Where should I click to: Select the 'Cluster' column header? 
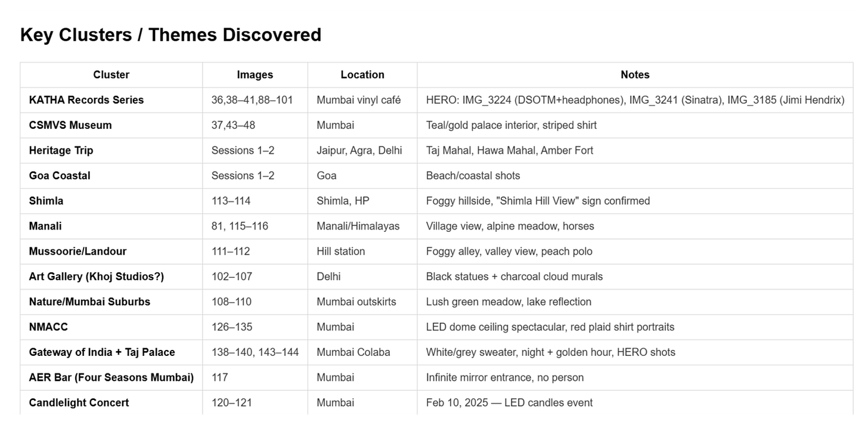point(111,75)
